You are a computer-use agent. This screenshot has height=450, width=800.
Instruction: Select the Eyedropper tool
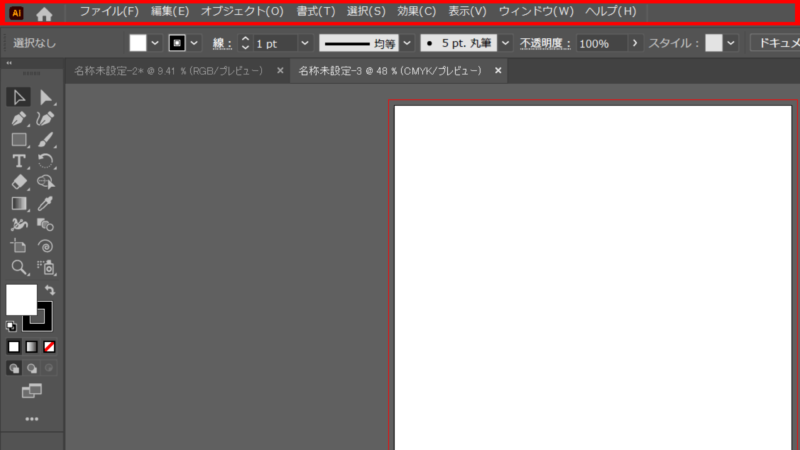(46, 204)
